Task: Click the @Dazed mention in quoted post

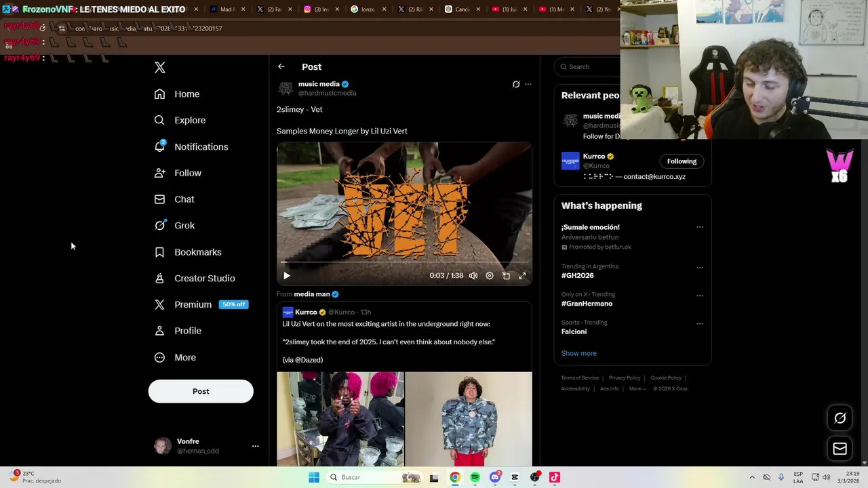Action: pyautogui.click(x=308, y=360)
